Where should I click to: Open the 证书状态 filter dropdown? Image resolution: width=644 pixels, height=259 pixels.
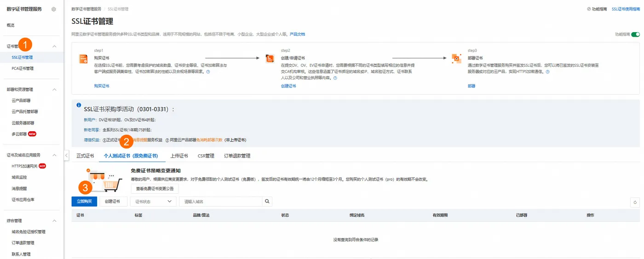tap(153, 202)
